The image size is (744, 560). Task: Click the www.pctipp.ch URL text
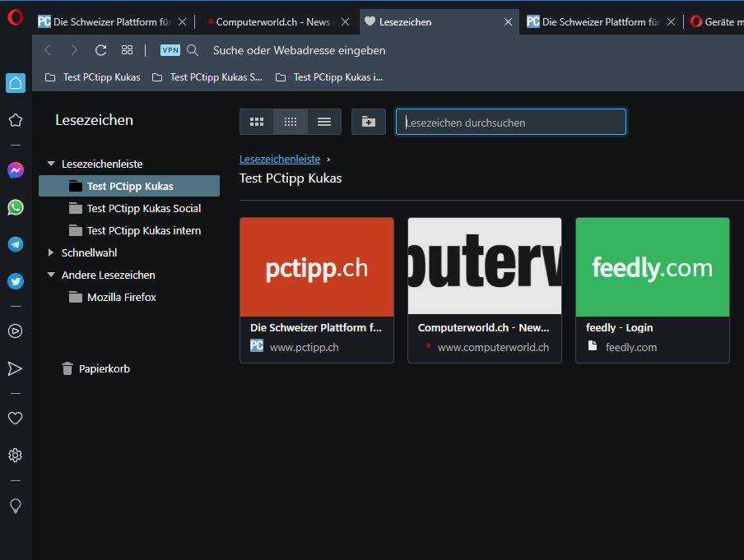[305, 347]
